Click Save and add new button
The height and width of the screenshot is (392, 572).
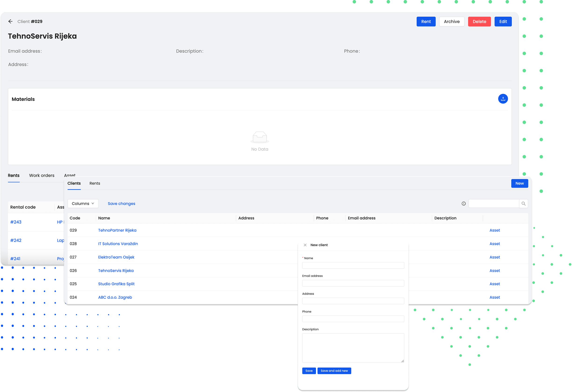pyautogui.click(x=334, y=371)
